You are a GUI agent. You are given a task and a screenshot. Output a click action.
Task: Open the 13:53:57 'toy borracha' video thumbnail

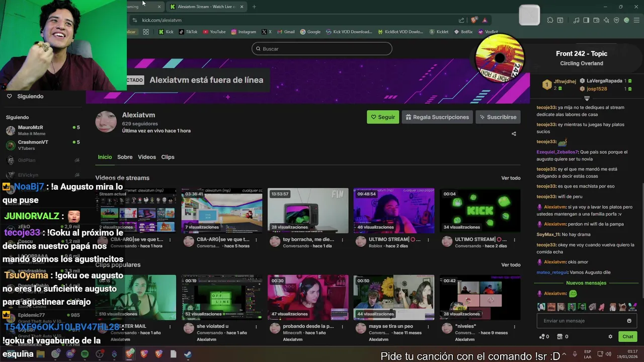pyautogui.click(x=308, y=211)
